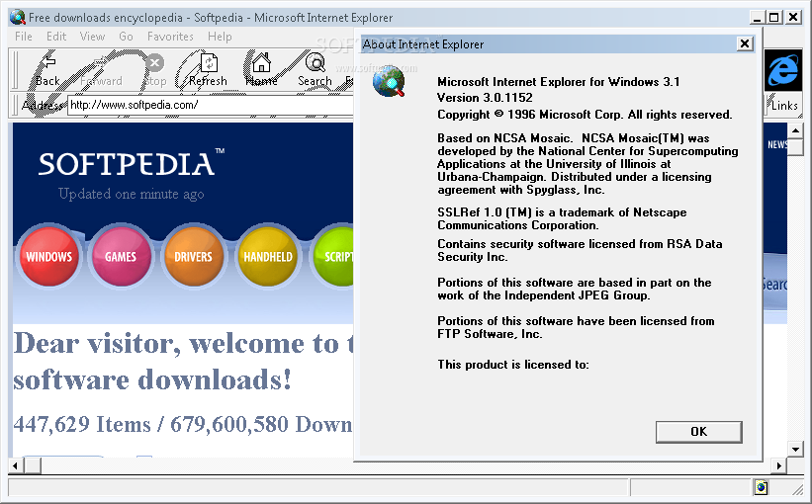The width and height of the screenshot is (812, 504).
Task: Click the 'FTP Software, Inc.' paragraph
Action: point(576,327)
